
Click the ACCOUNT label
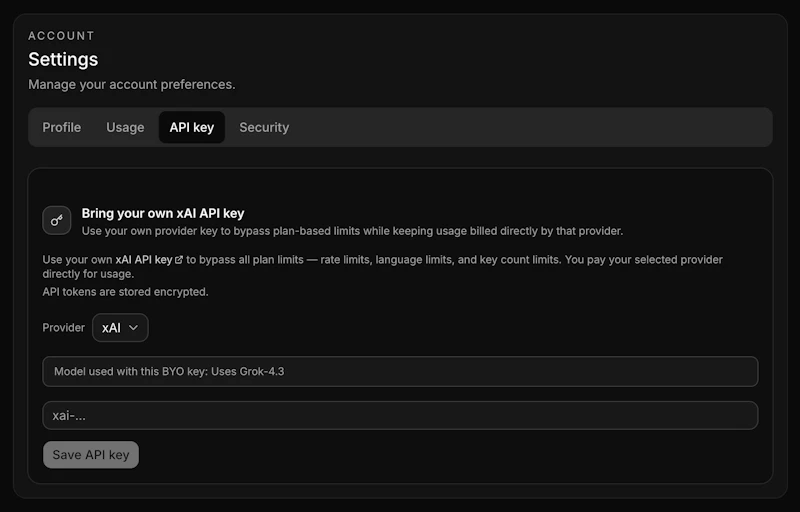(61, 36)
